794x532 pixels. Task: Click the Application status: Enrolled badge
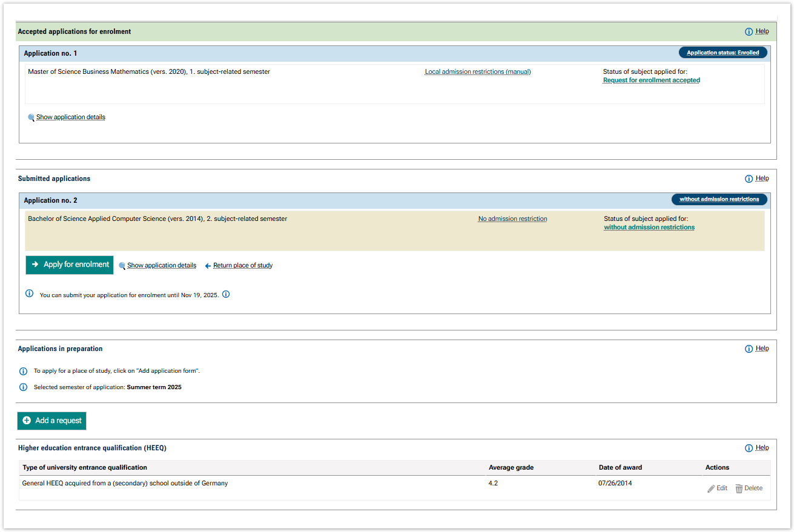[x=723, y=53]
